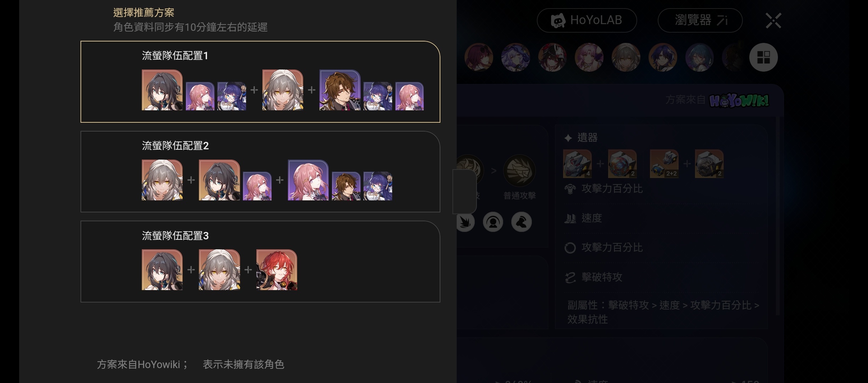Collapse the side panel handle tab
868x383 pixels.
point(464,191)
